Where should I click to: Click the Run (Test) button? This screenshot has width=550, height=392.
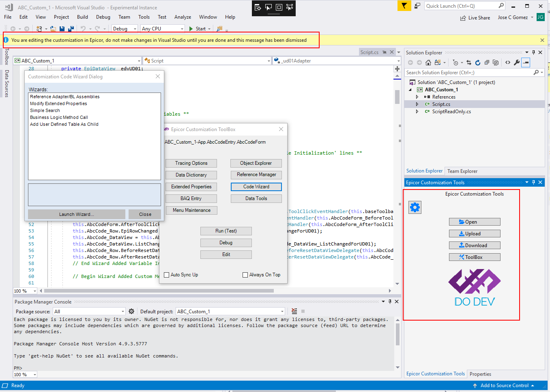(x=226, y=231)
